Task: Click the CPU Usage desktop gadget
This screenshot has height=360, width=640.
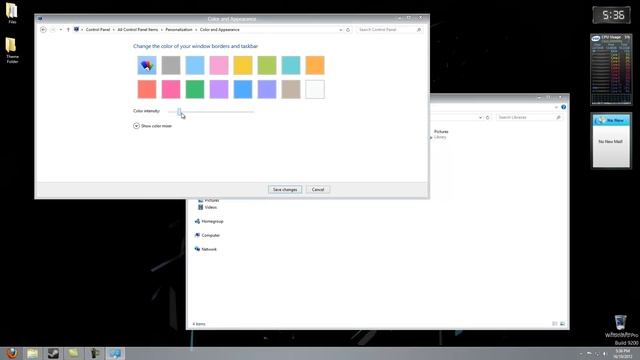Action: click(611, 69)
